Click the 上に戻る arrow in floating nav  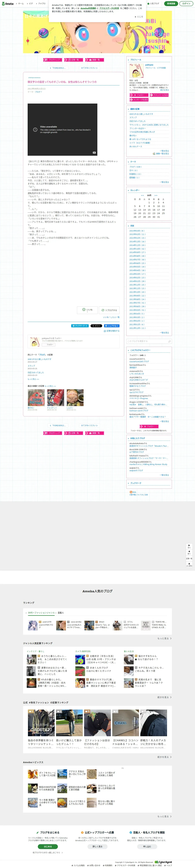[x=189, y=564]
